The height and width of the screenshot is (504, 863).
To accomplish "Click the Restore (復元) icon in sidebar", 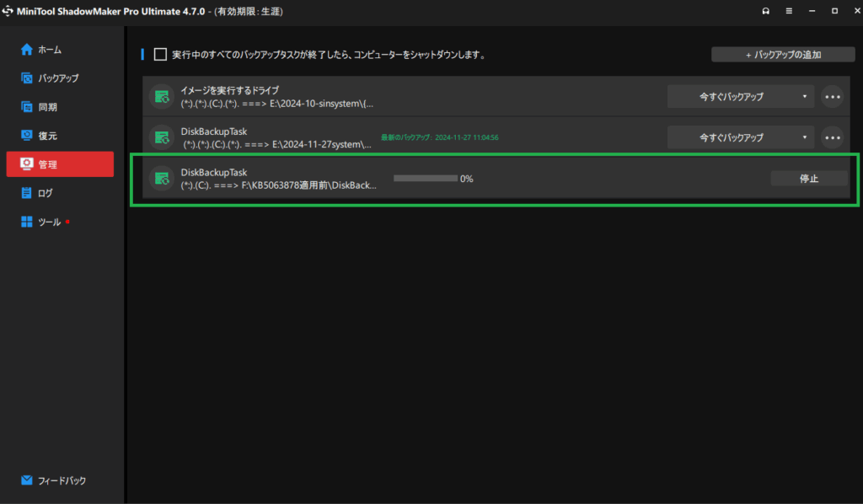I will tap(26, 136).
